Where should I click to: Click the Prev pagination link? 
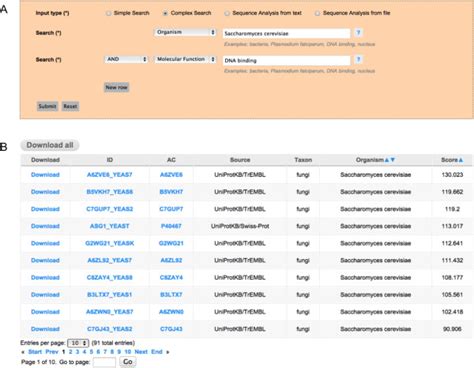[x=52, y=352]
